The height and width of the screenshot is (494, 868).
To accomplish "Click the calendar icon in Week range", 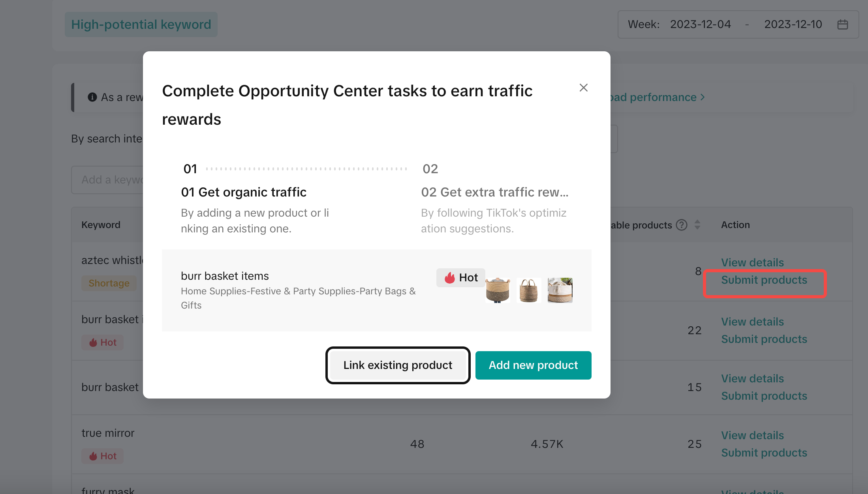I will point(842,24).
